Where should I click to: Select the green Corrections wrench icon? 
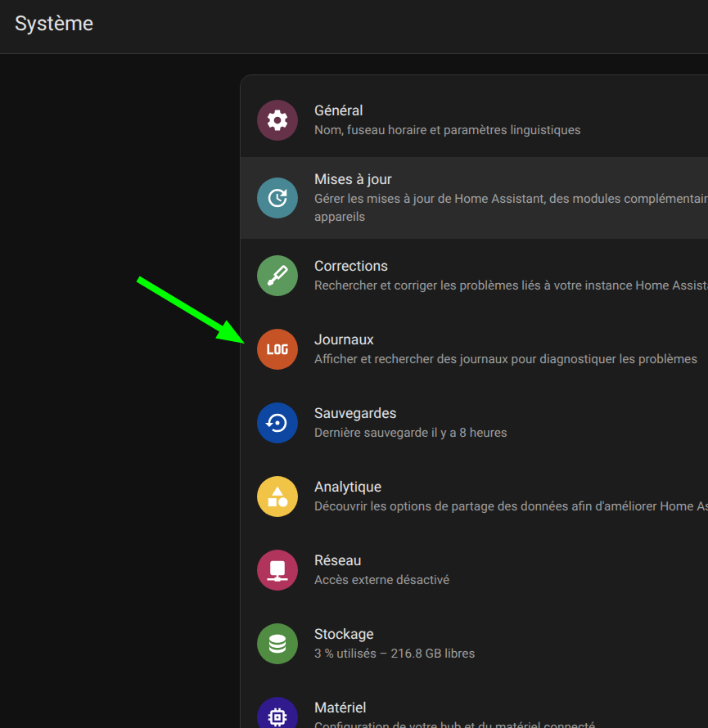pyautogui.click(x=277, y=276)
